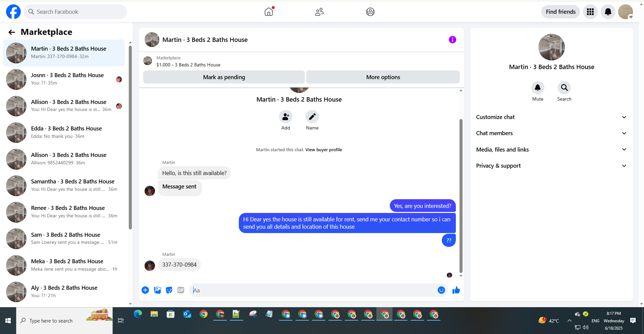The height and width of the screenshot is (334, 644).
Task: Click the 337-370-0984 message bubble
Action: pyautogui.click(x=179, y=265)
